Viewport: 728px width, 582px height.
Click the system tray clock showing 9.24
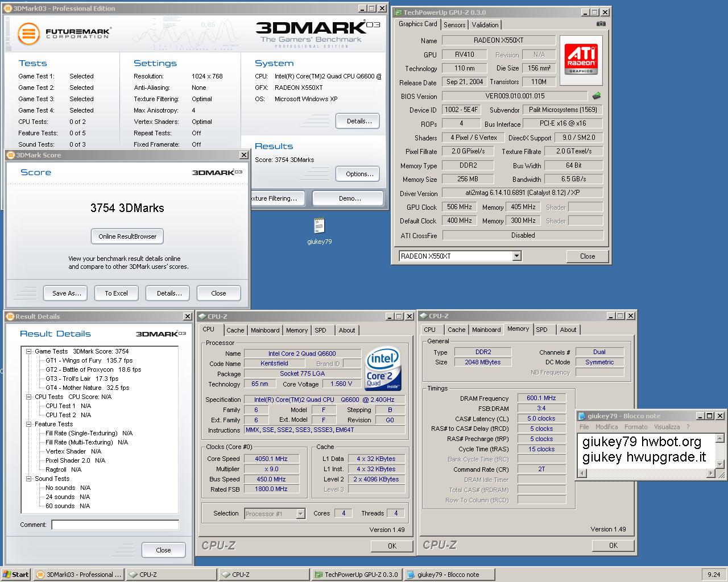pos(714,575)
